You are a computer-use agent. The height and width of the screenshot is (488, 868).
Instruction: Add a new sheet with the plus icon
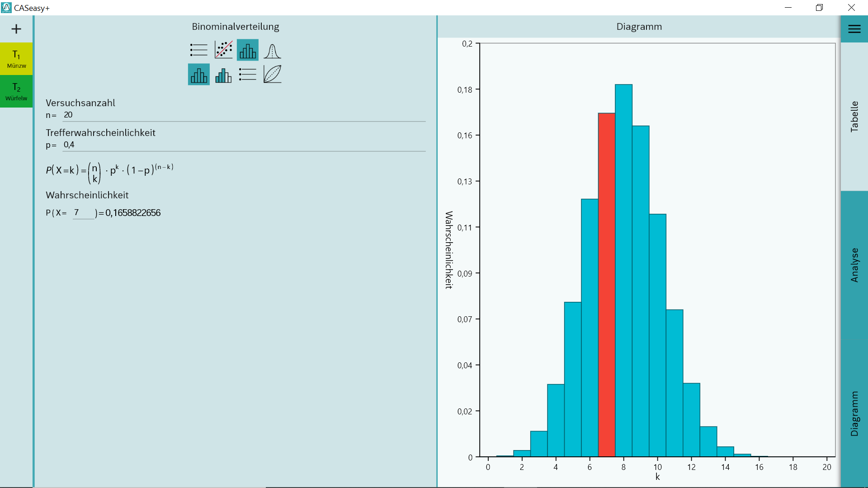16,29
